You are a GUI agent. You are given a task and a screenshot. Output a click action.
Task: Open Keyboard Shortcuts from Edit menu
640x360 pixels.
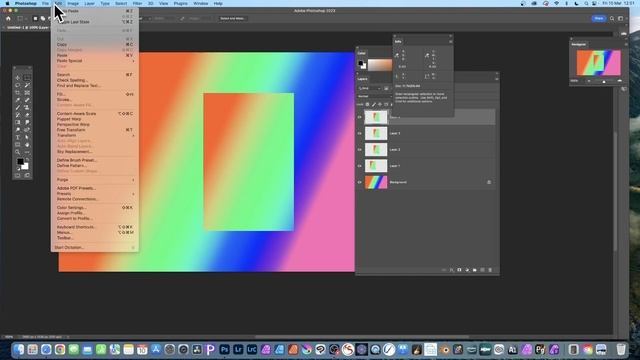[95, 227]
